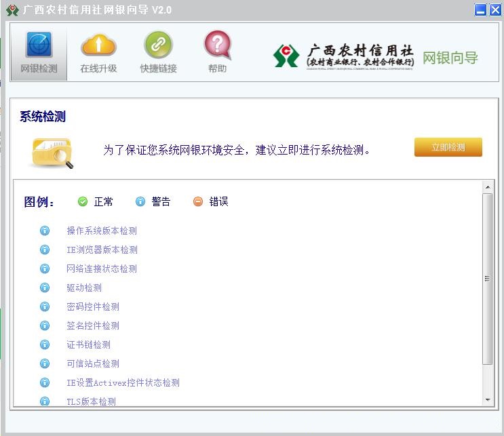Select the 密码控件检测 entry
The image size is (504, 436).
coord(93,306)
